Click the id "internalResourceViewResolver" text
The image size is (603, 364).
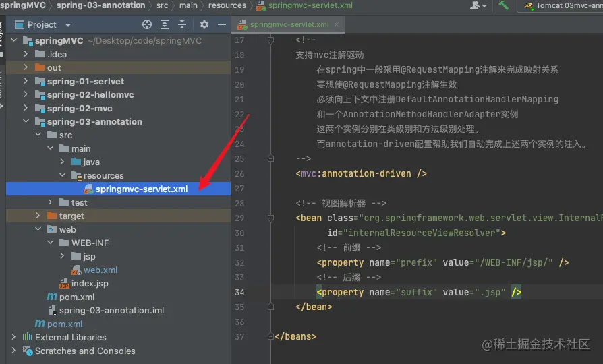(x=422, y=233)
